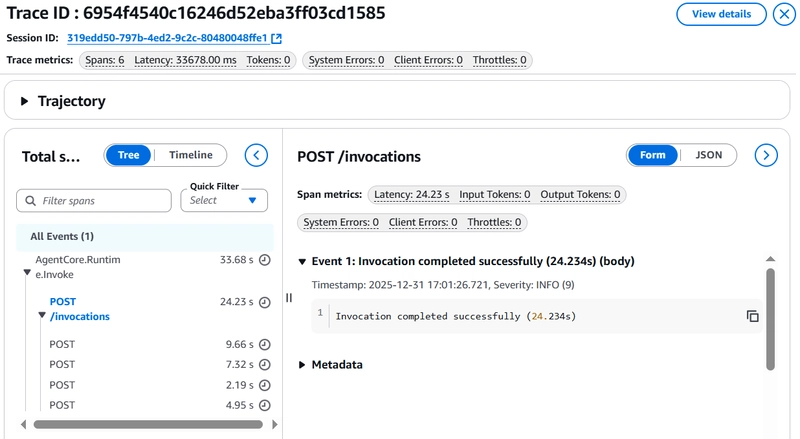
Task: Copy the invocation message text
Action: pos(752,316)
